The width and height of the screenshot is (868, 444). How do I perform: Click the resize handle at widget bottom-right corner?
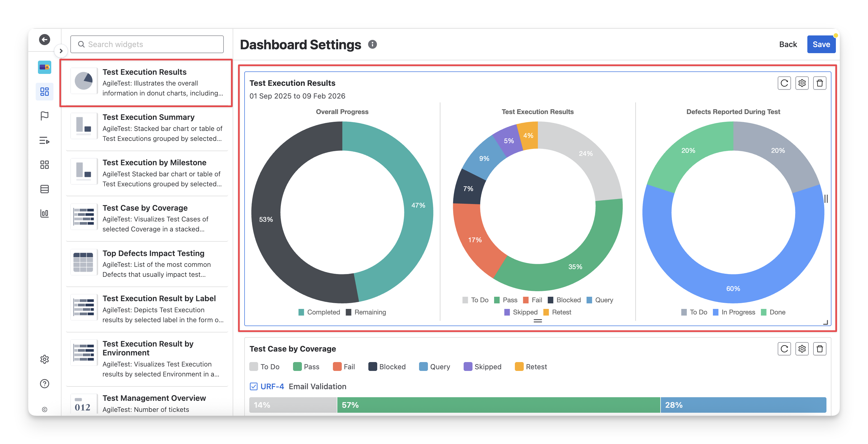point(826,322)
